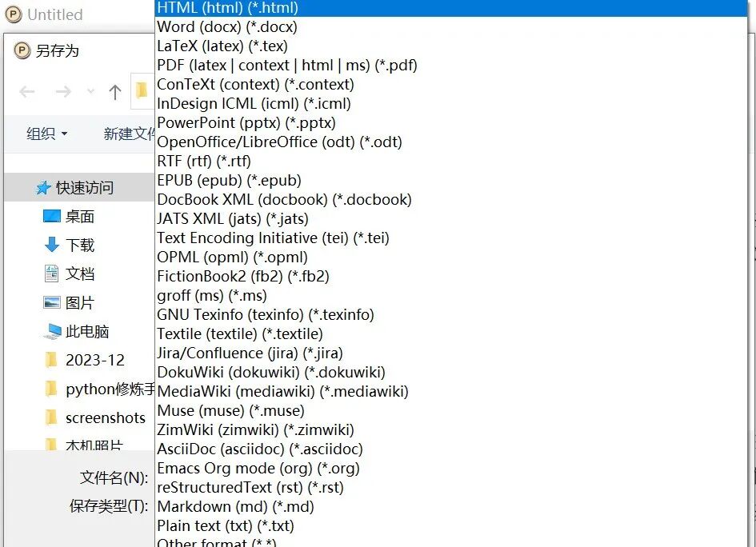Click 快速访问 star icon
This screenshot has height=547, width=756.
[43, 188]
